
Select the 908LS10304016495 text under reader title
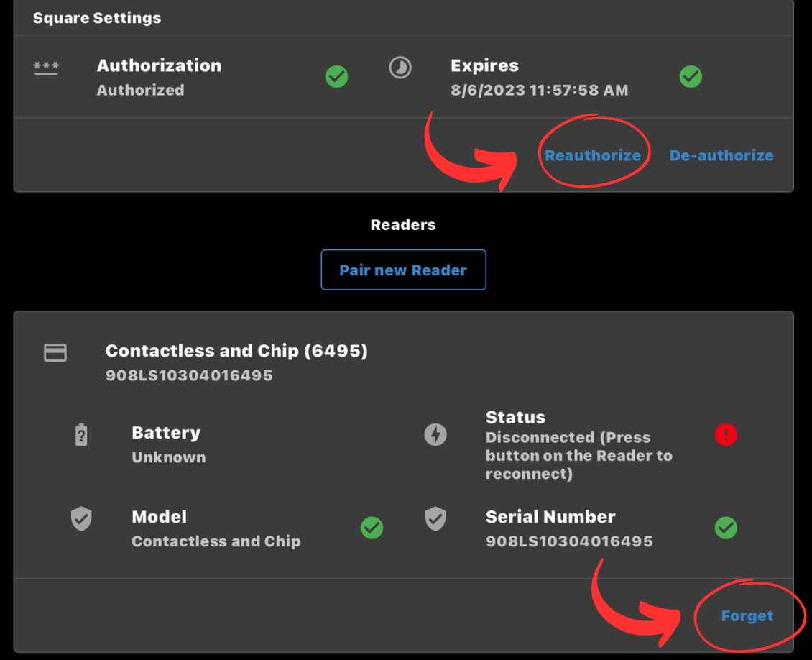[189, 375]
